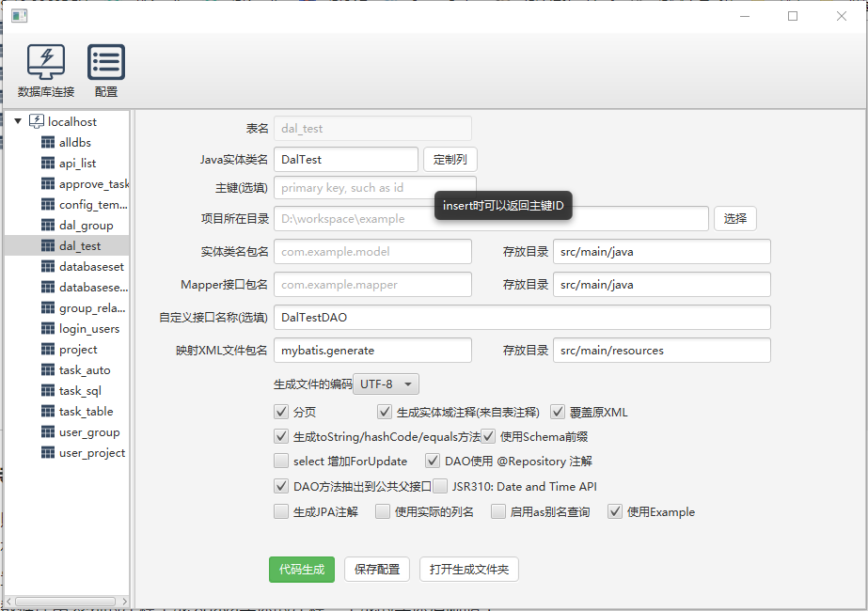The width and height of the screenshot is (868, 611).
Task: Toggle 生成toString/hashCode/equals方法 checkbox
Action: click(x=281, y=436)
